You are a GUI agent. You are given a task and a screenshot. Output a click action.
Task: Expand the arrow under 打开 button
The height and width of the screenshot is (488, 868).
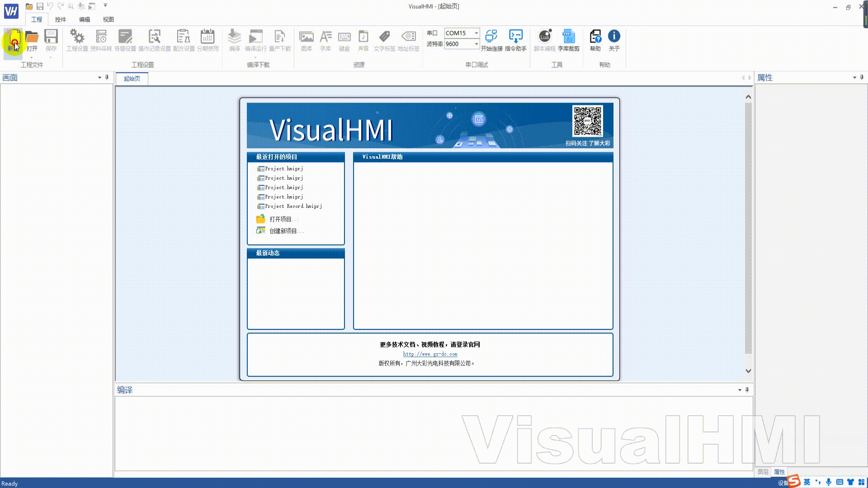pyautogui.click(x=32, y=57)
